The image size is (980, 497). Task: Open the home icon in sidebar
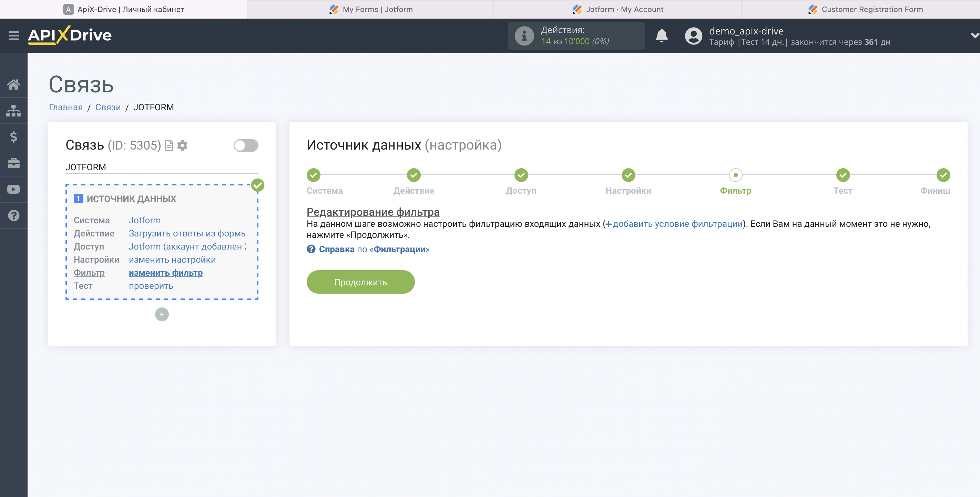click(x=14, y=84)
